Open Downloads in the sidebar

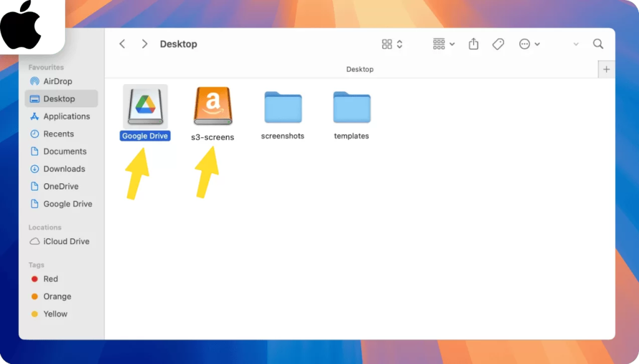64,169
